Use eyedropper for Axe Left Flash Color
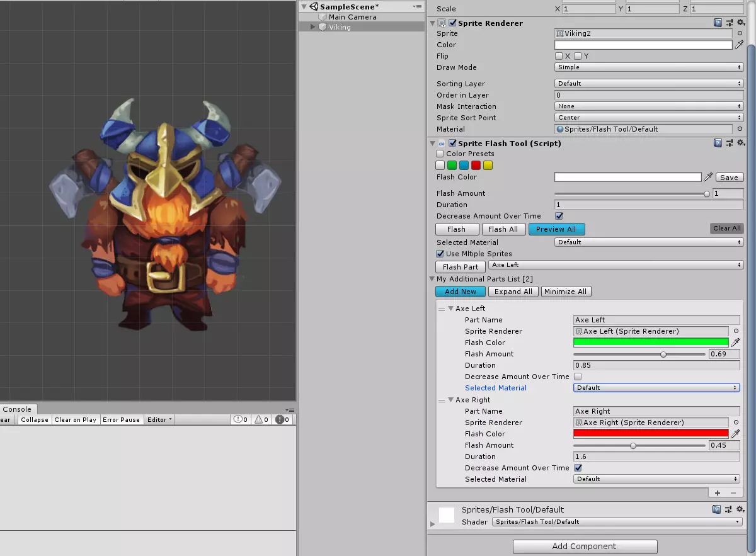The height and width of the screenshot is (556, 756). (735, 343)
